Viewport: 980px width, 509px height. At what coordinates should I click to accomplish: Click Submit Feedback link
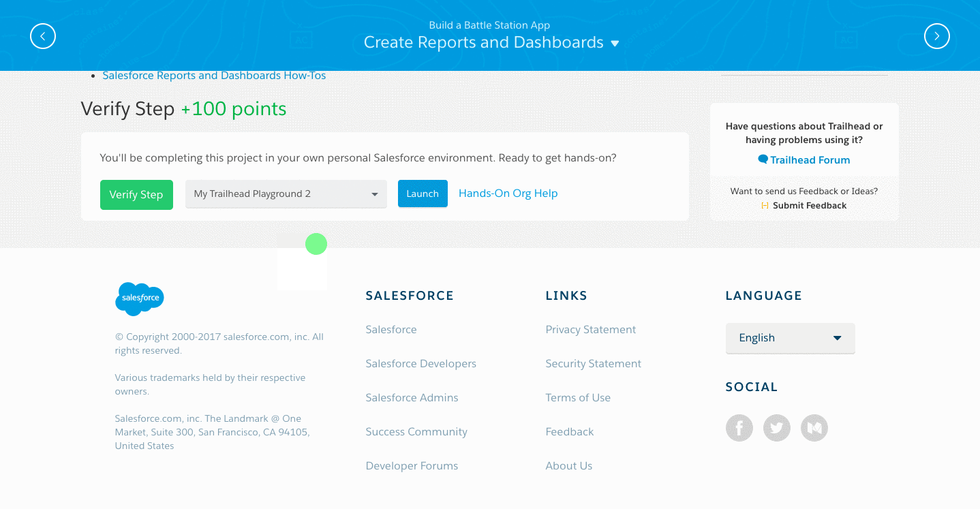tap(810, 206)
